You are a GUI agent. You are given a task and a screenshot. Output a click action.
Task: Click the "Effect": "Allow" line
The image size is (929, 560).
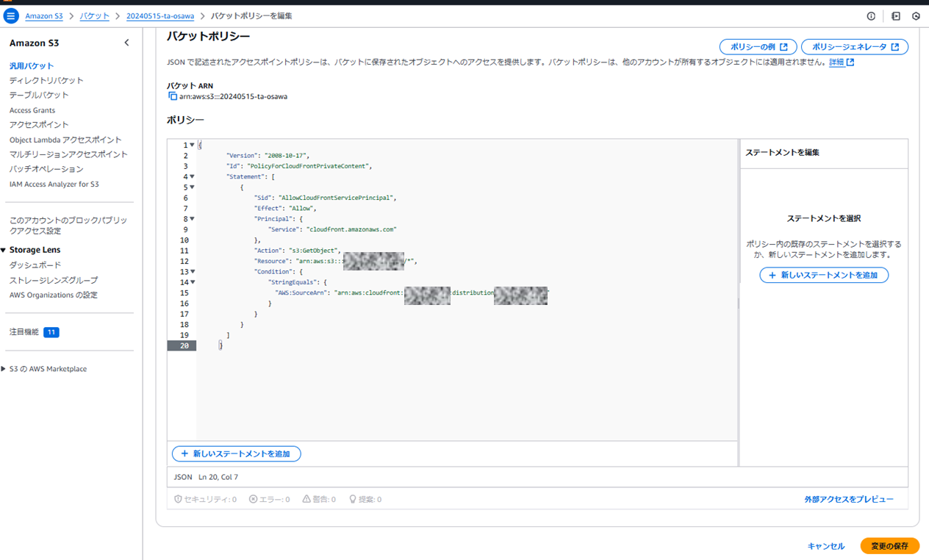(x=285, y=209)
